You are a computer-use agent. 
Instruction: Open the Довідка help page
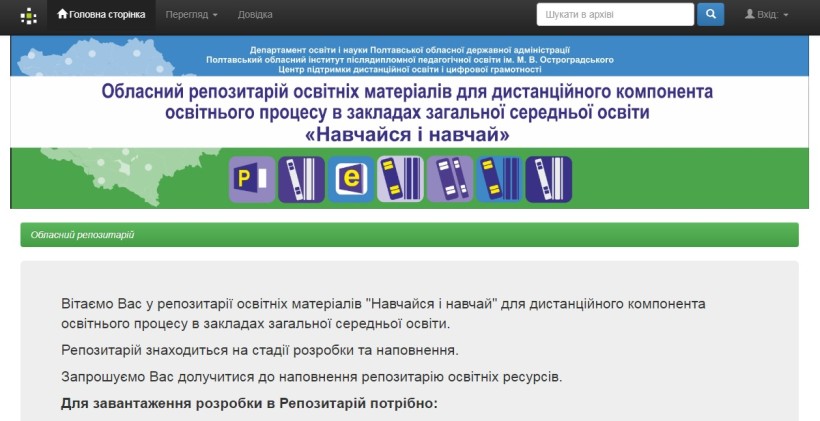tap(255, 15)
